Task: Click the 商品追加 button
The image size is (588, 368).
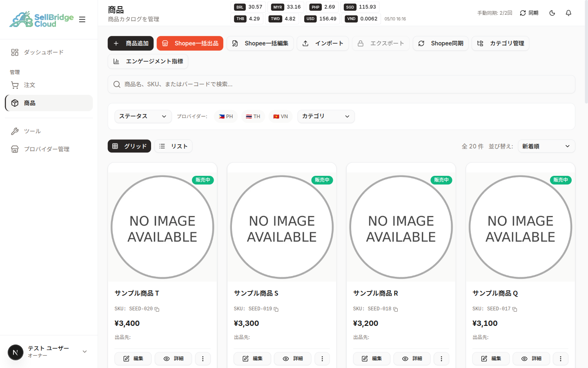Action: coord(131,43)
